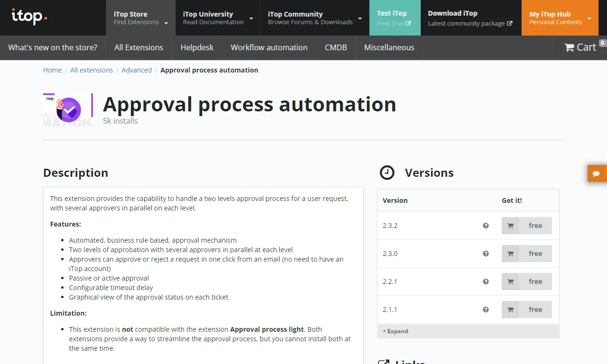Go to All extensions breadcrumb
Screen dimensions: 607x364
pos(92,70)
